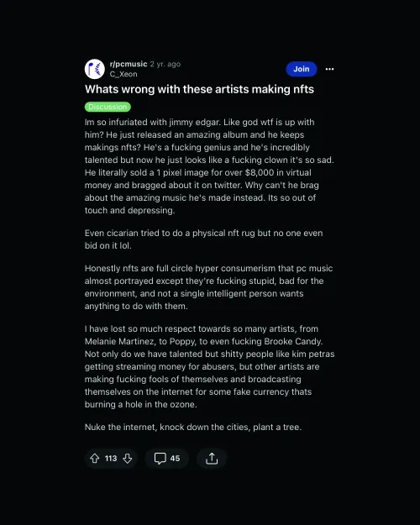Click the 45 comments count
Screen dimensions: 420x525
[x=175, y=458]
